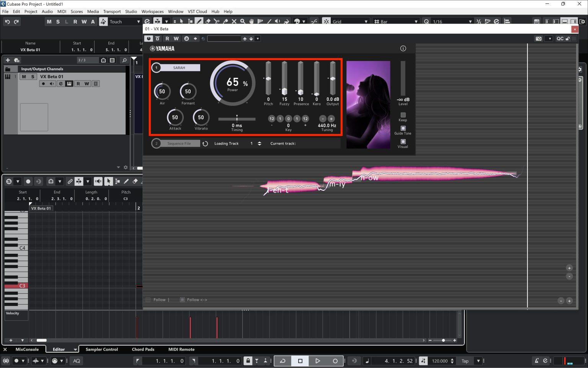Select the Split scissors tool
This screenshot has width=588, height=368.
click(216, 21)
